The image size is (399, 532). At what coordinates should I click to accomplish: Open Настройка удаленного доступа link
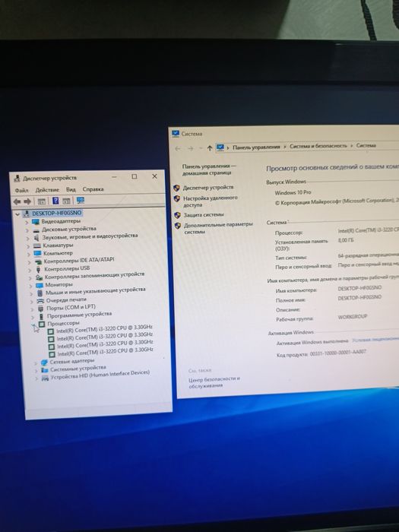click(211, 201)
